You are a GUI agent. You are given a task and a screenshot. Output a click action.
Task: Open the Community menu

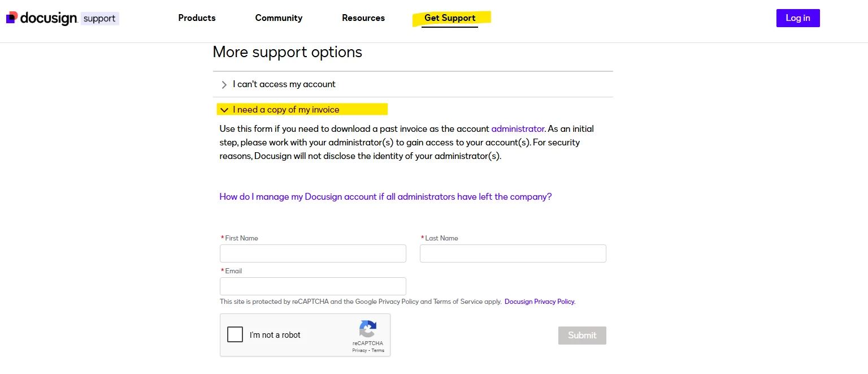coord(279,18)
